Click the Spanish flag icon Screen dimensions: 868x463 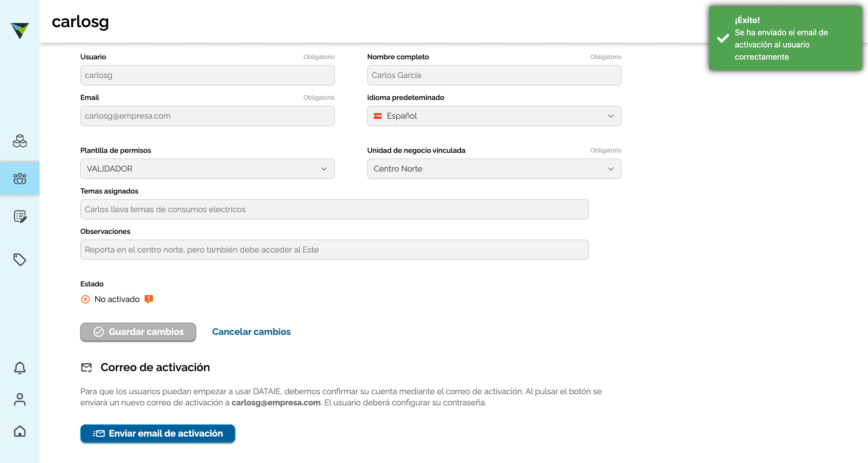point(378,116)
